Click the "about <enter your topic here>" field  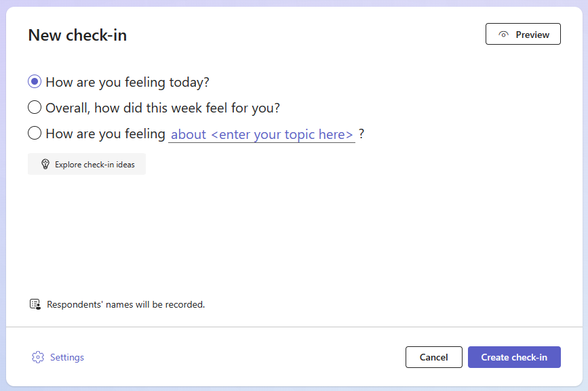[x=262, y=134]
